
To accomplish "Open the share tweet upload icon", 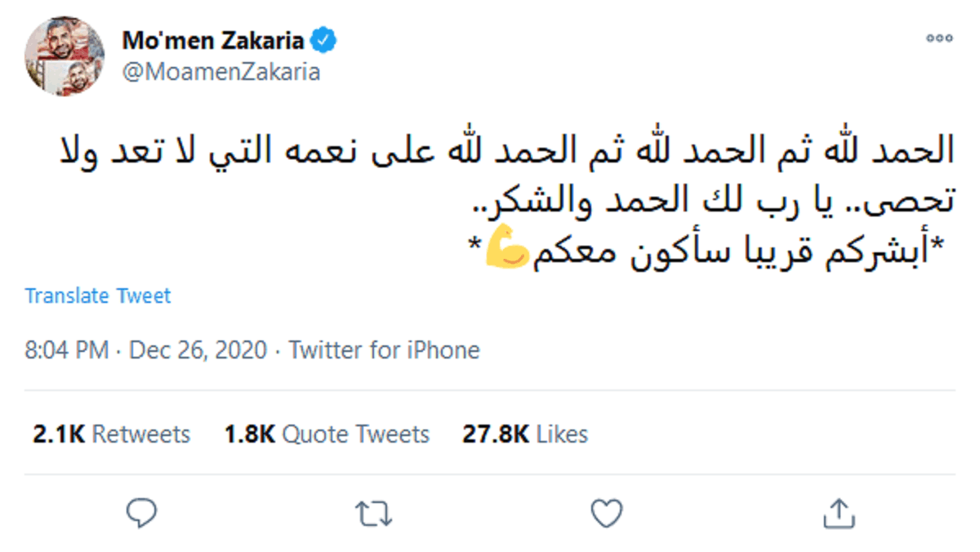I will 838,513.
